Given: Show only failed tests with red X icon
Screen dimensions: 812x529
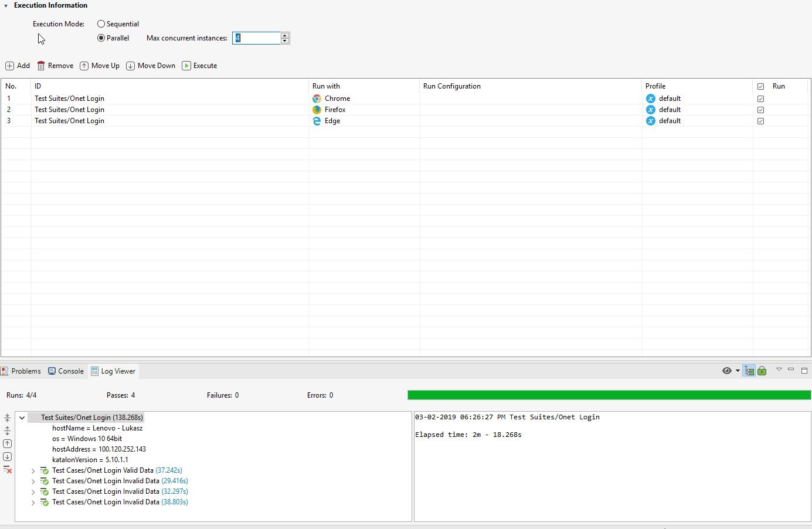Looking at the screenshot, I should (x=7, y=470).
